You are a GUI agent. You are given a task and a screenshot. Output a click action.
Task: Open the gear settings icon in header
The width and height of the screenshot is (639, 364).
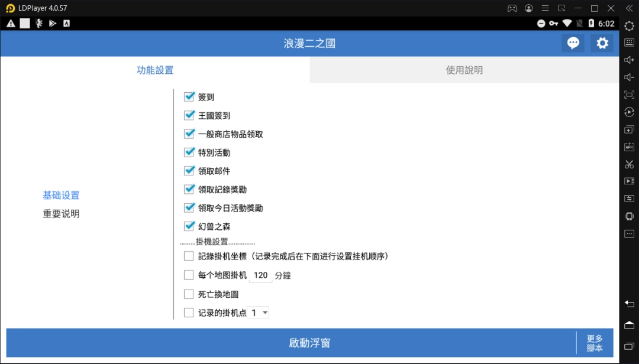click(x=602, y=43)
